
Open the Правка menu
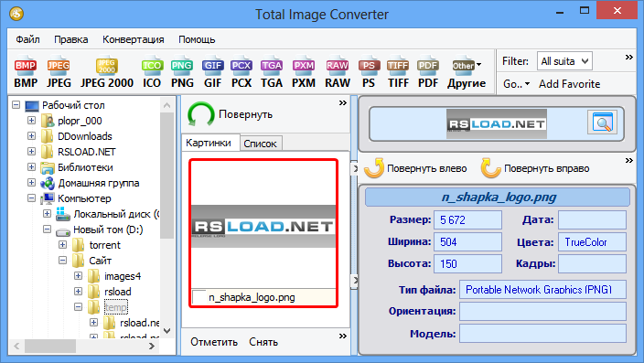point(71,39)
